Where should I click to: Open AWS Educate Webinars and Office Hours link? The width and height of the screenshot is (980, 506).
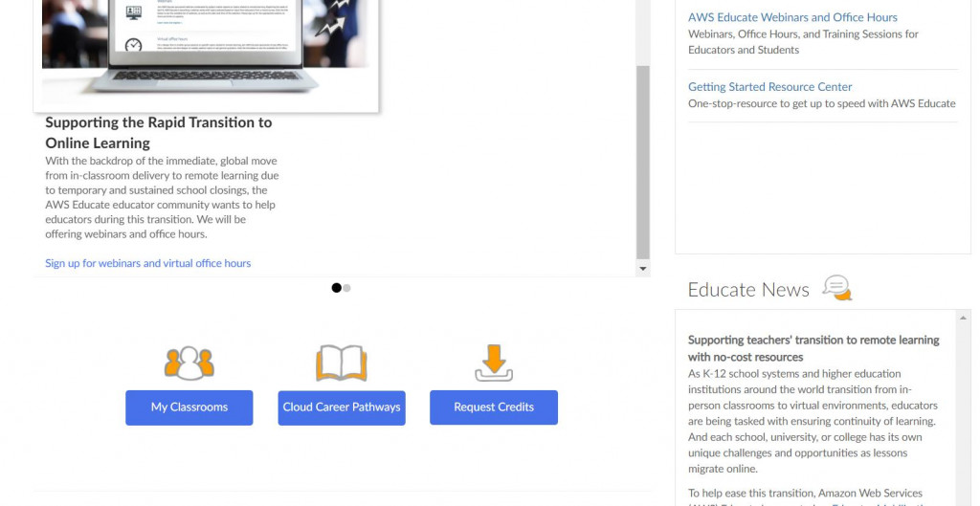[792, 17]
